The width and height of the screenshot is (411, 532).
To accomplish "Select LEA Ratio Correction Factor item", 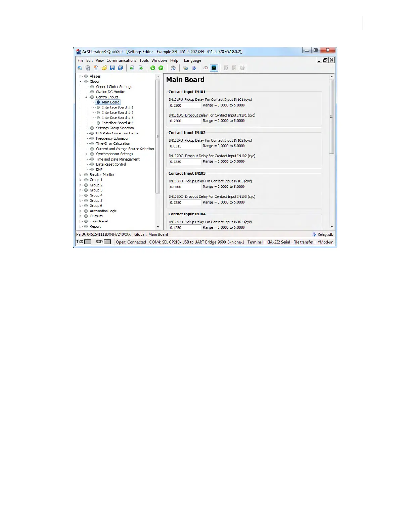I will 118,133.
